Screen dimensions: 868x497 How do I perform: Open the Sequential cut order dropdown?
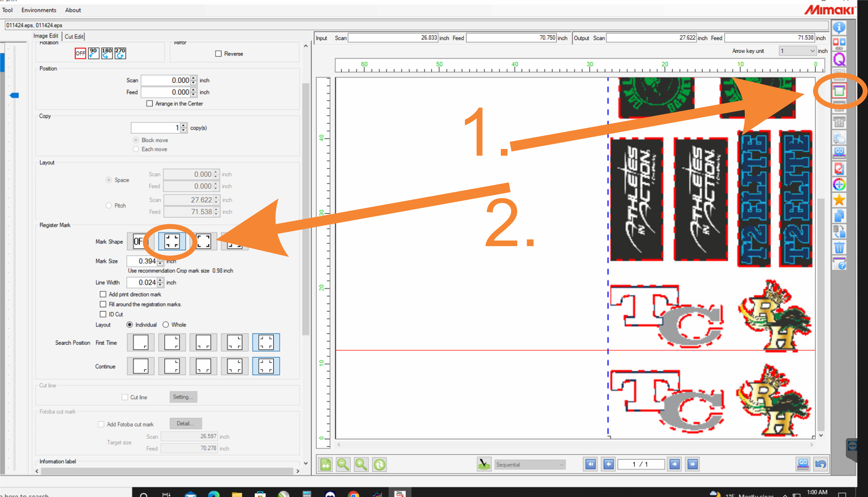(x=530, y=465)
